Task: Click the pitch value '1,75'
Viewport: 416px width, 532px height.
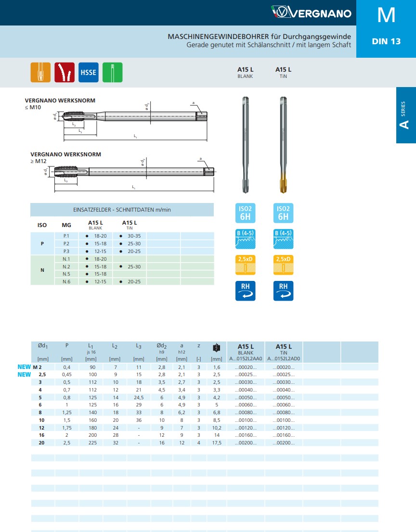Action: click(67, 428)
